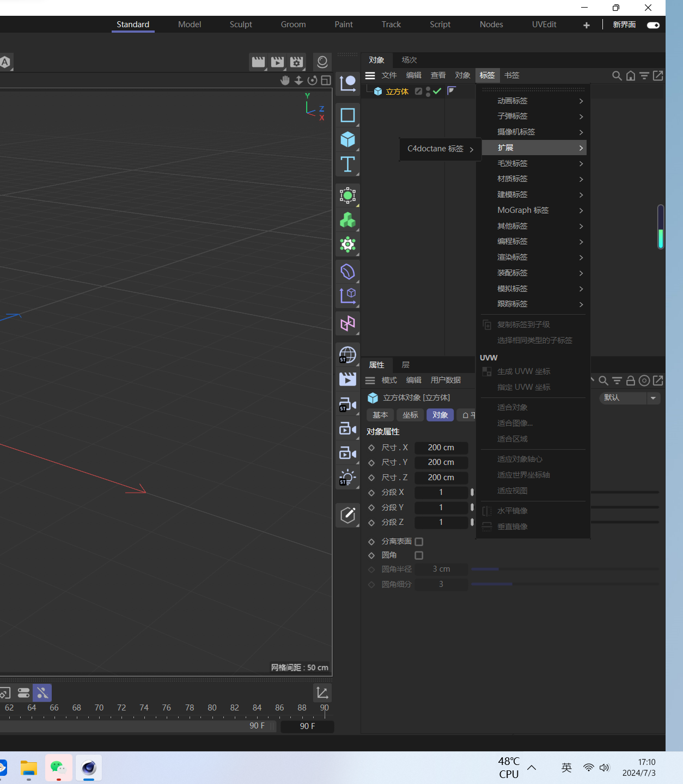Click the 基本 button in attributes
The image size is (683, 784).
tap(380, 415)
